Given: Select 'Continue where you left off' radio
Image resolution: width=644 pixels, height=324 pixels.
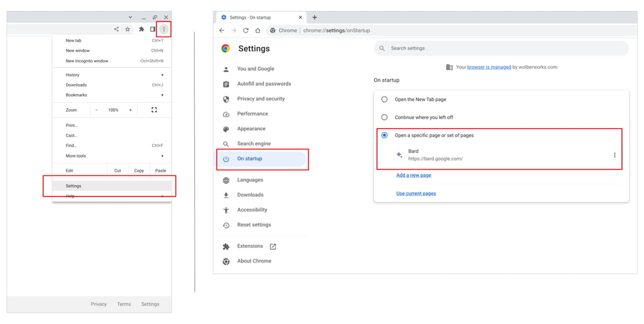Looking at the screenshot, I should tap(385, 117).
